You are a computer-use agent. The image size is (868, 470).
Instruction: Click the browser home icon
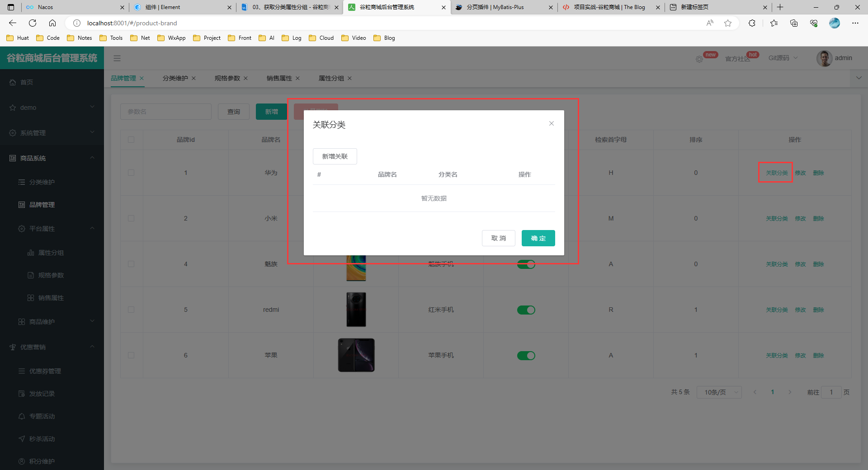pos(52,23)
